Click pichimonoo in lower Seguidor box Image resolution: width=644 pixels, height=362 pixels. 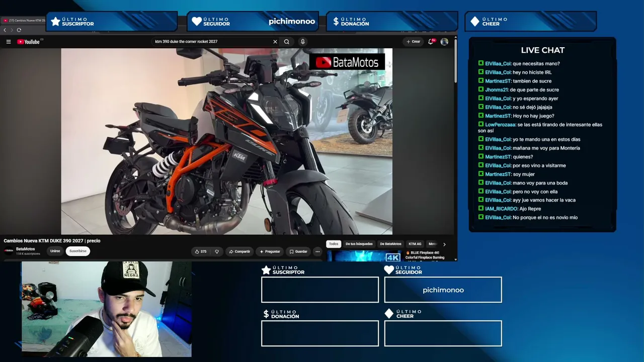coord(443,290)
